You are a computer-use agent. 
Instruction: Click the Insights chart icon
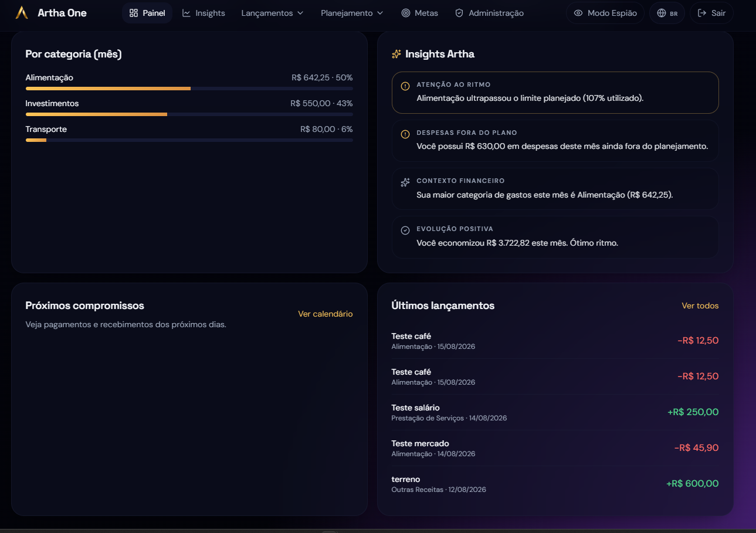pos(187,13)
